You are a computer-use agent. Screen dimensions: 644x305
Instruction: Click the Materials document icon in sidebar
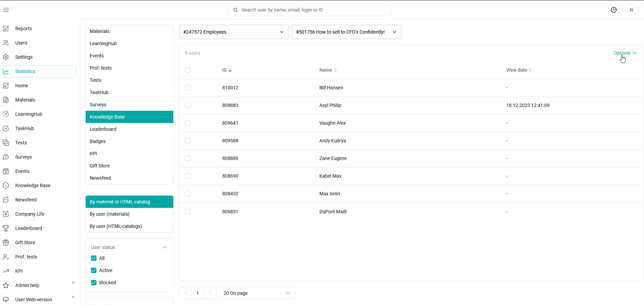point(6,100)
